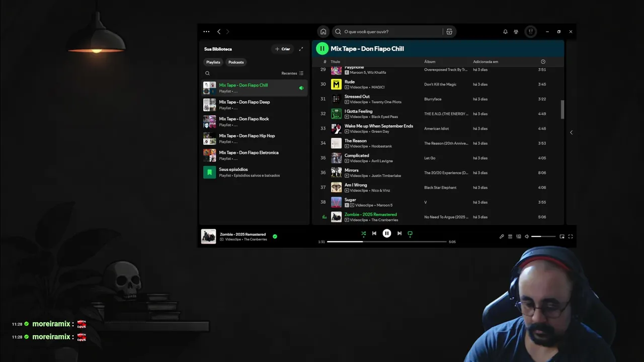This screenshot has width=644, height=362.
Task: Click the Álbum column header
Action: click(430, 62)
